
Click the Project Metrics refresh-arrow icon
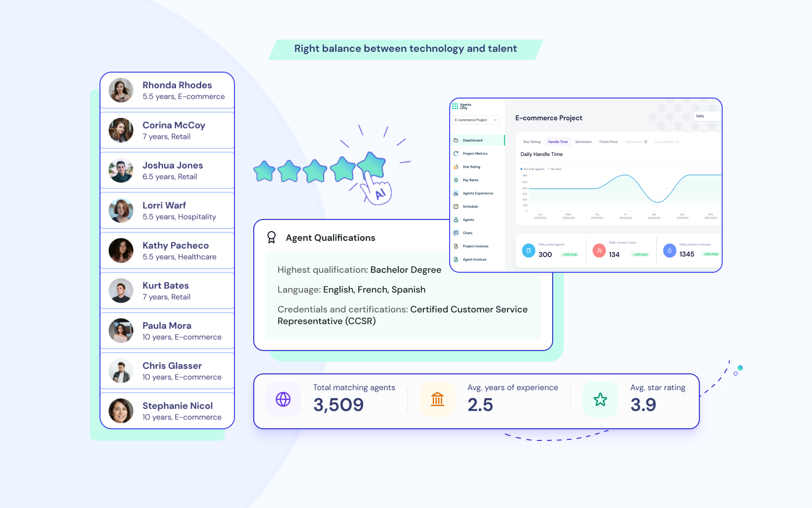click(x=456, y=153)
